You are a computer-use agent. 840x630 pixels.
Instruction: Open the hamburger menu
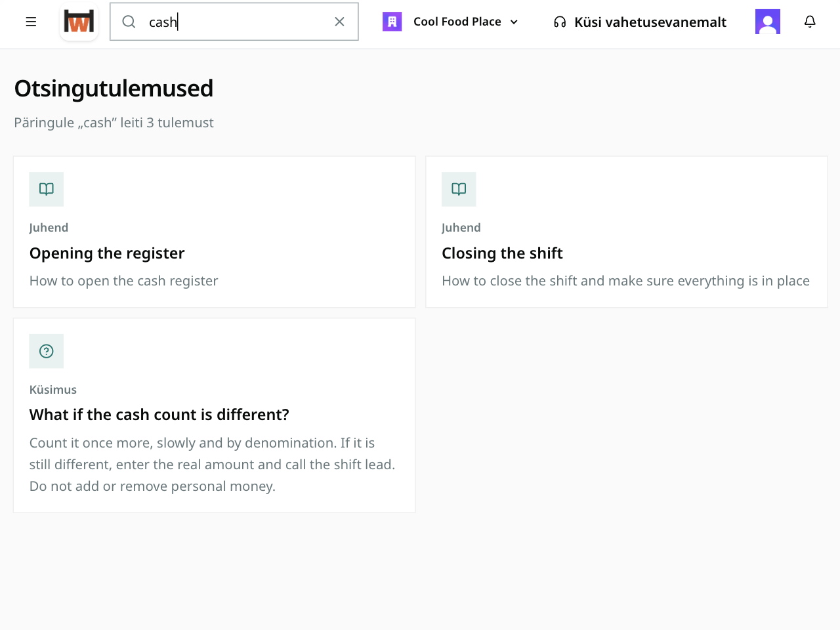point(31,22)
